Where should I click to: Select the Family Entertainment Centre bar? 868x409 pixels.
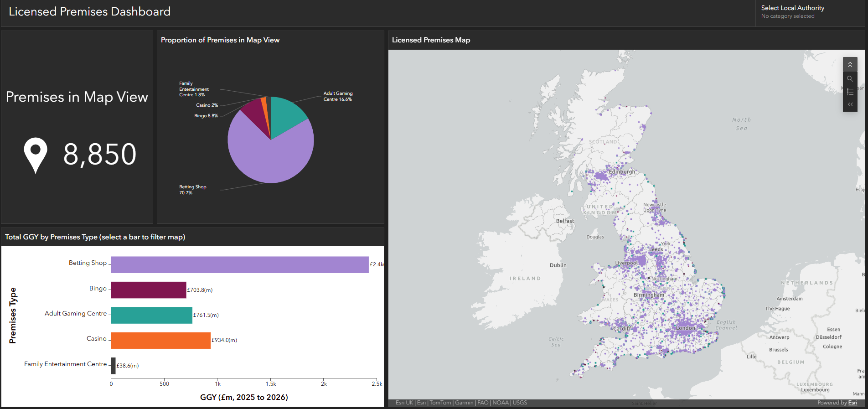point(114,366)
